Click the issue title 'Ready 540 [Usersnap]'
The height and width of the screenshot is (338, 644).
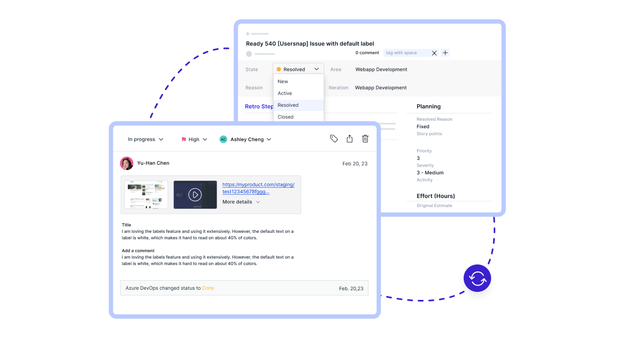310,43
